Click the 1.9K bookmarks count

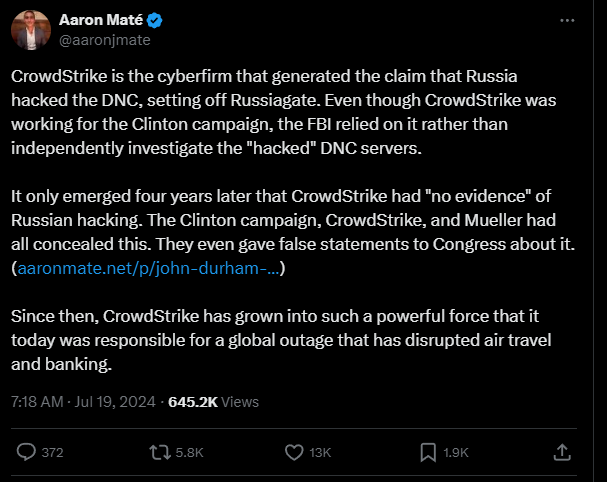click(x=455, y=453)
